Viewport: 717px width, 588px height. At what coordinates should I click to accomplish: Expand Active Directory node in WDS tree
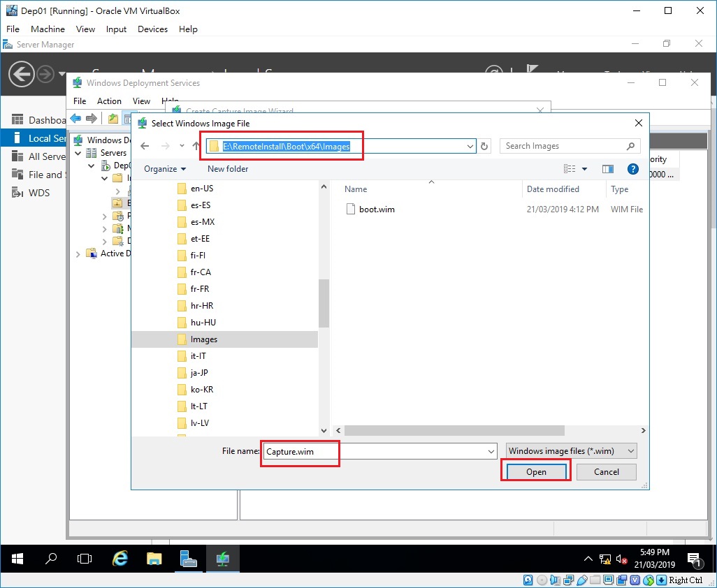tap(78, 254)
